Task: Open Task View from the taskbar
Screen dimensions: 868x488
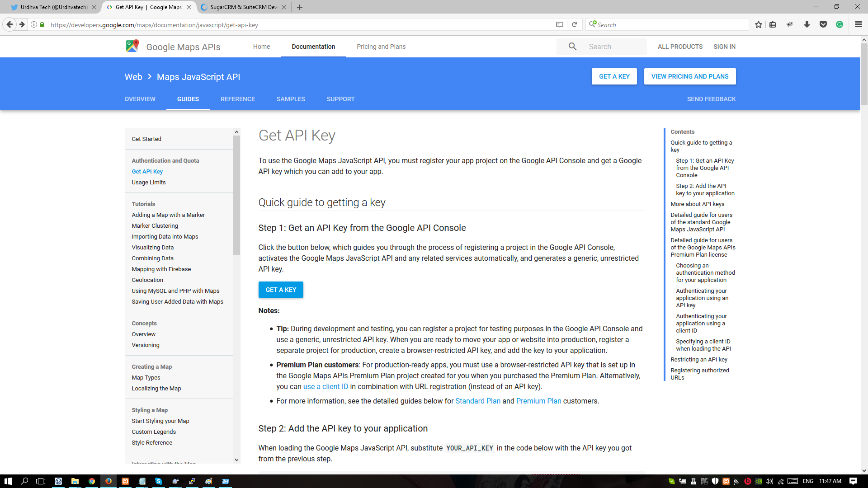Action: pos(41,481)
